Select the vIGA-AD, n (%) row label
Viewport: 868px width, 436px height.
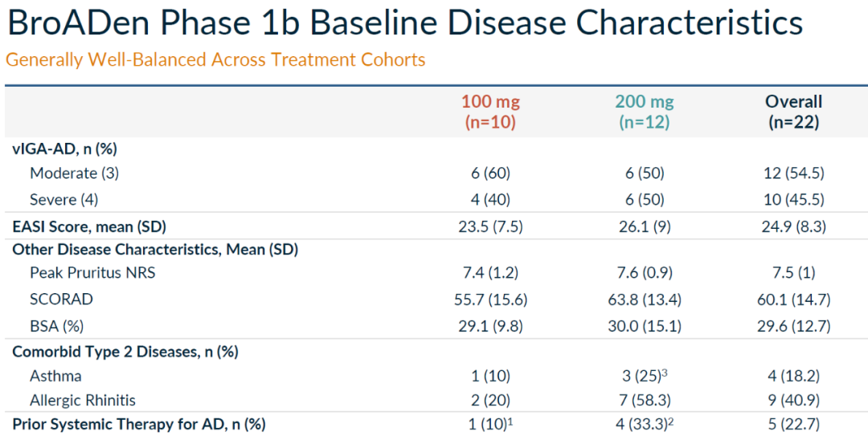(x=66, y=149)
